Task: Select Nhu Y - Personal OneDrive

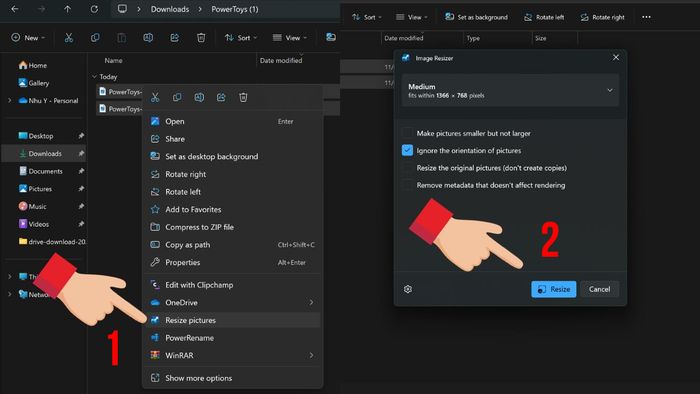Action: point(48,101)
